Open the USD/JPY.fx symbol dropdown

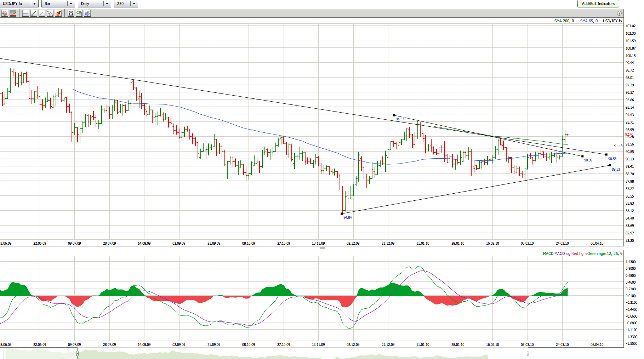pos(34,4)
